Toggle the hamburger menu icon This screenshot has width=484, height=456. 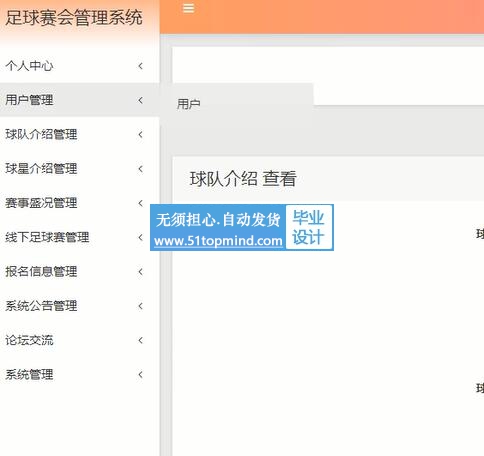coord(189,8)
